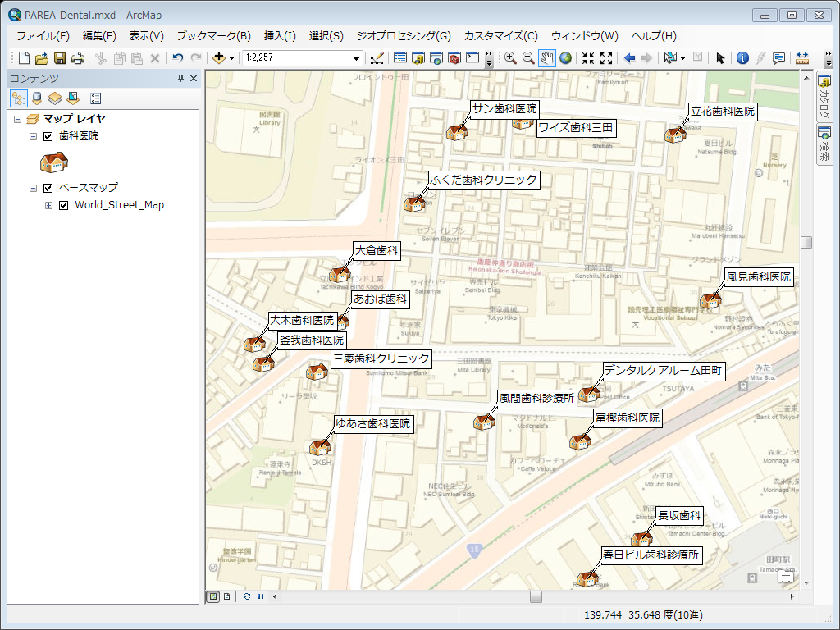Click the デンタルケアルーム田町 map label
Screen dimensions: 840x630
663,370
